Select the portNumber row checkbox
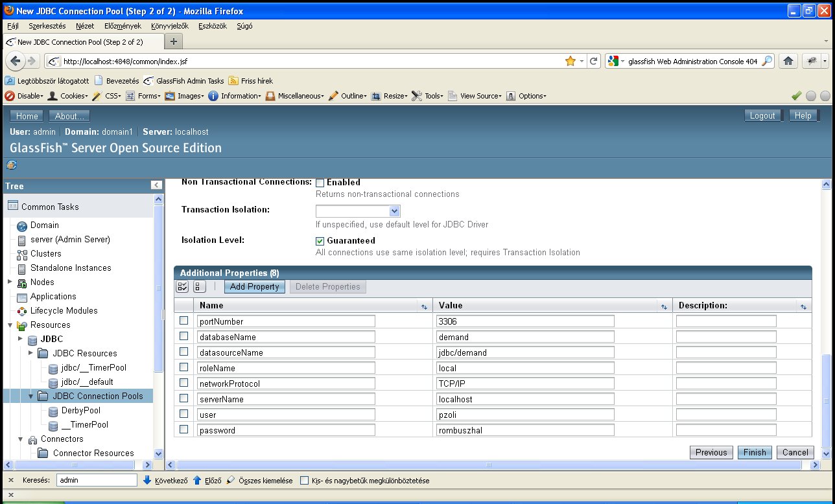 point(184,321)
